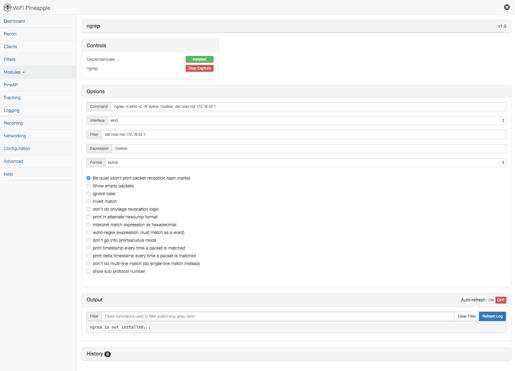Image resolution: width=515 pixels, height=371 pixels.
Task: Collapse the Output panel header
Action: point(296,300)
